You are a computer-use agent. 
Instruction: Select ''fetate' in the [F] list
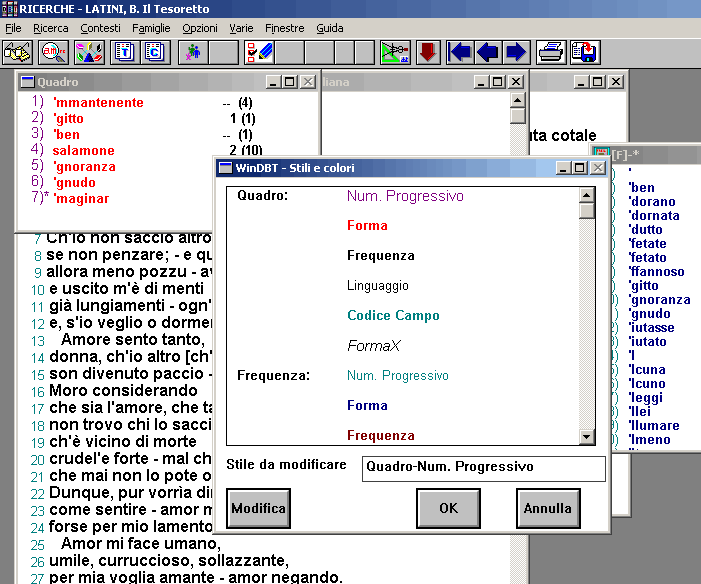(x=647, y=244)
